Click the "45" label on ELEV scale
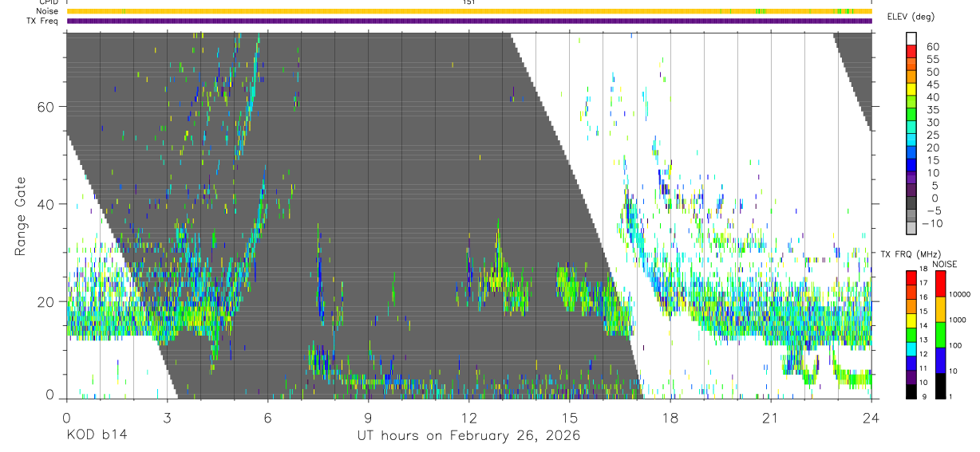The width and height of the screenshot is (980, 452). click(x=933, y=85)
